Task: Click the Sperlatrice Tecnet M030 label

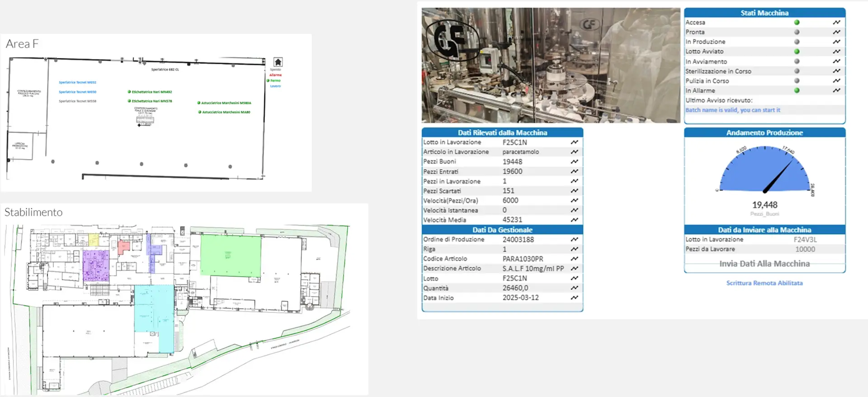Action: 77,92
